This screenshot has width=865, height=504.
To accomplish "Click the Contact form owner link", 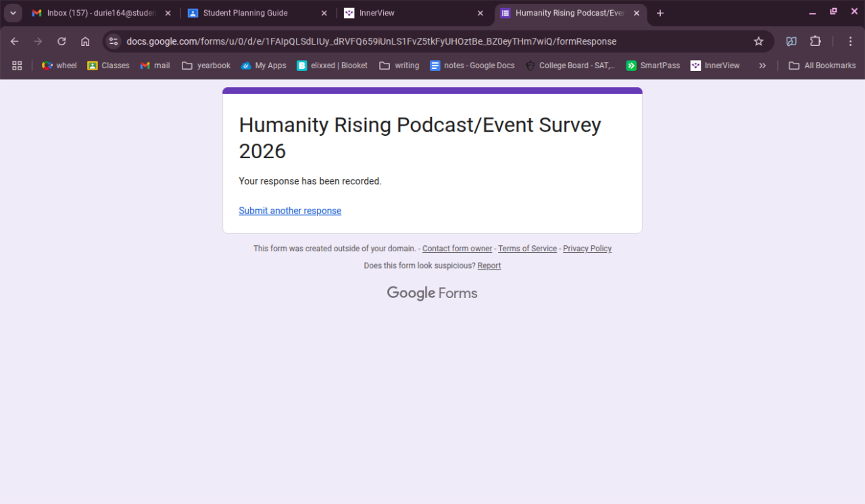I will click(x=458, y=249).
